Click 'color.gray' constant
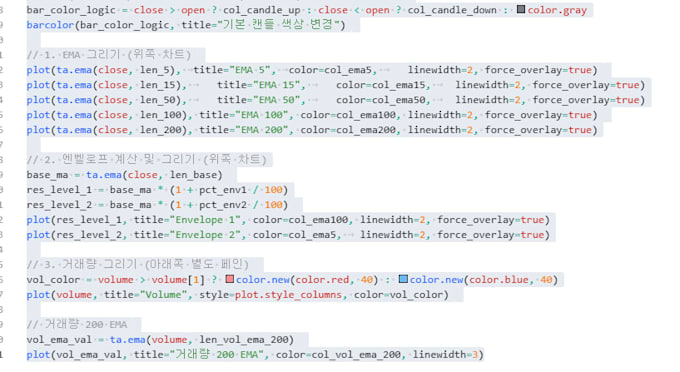680x372 pixels. click(557, 10)
